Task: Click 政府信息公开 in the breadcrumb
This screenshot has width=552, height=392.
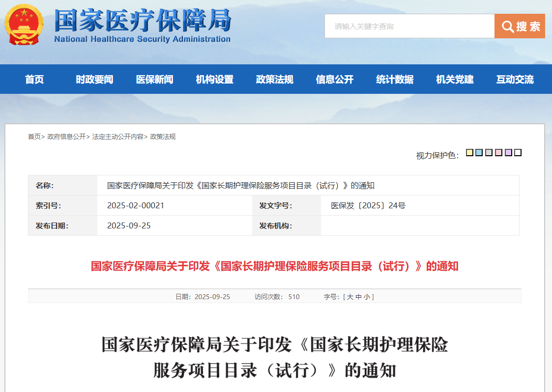Action: [x=66, y=137]
